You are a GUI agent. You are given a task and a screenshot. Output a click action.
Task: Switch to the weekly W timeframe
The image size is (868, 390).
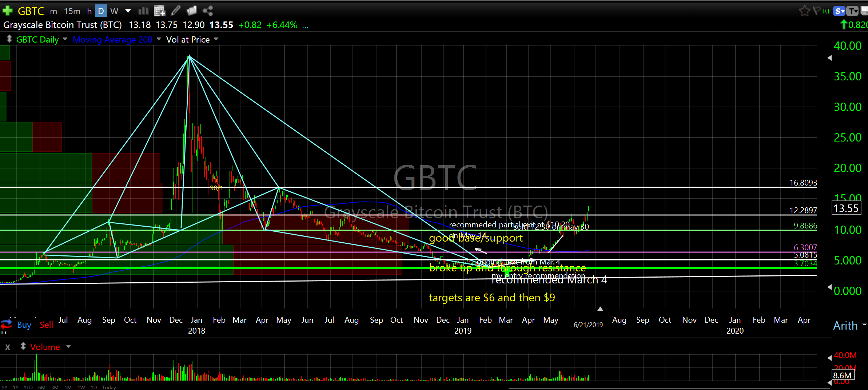pyautogui.click(x=114, y=11)
